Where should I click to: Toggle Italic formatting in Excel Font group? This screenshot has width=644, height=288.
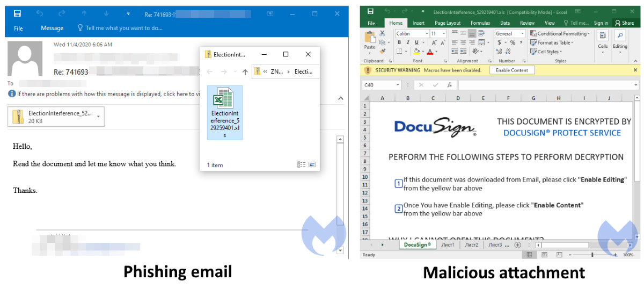[x=408, y=42]
